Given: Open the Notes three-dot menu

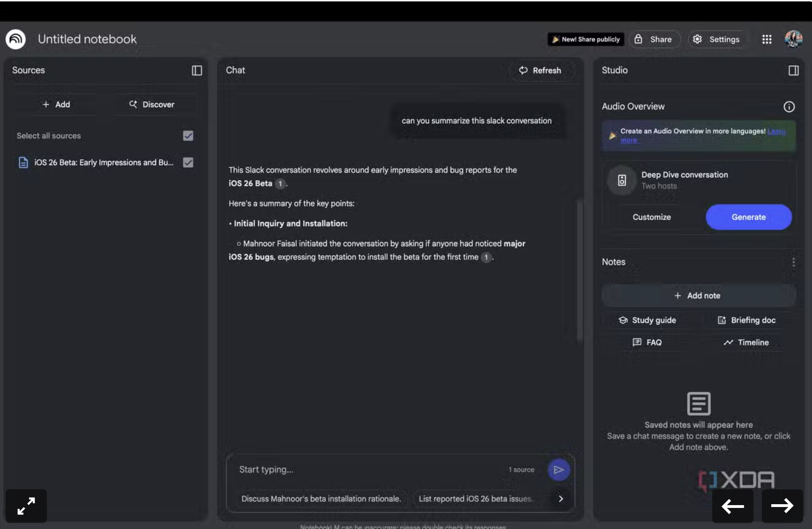Looking at the screenshot, I should [793, 263].
